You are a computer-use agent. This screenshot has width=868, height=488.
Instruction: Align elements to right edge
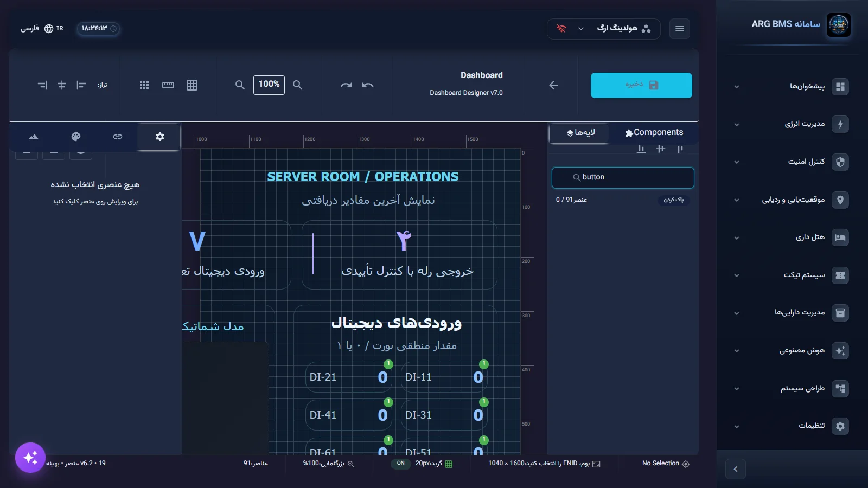[42, 85]
